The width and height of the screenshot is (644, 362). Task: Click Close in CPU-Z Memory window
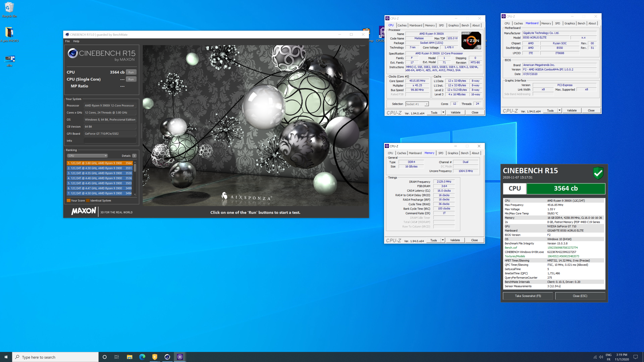[474, 240]
